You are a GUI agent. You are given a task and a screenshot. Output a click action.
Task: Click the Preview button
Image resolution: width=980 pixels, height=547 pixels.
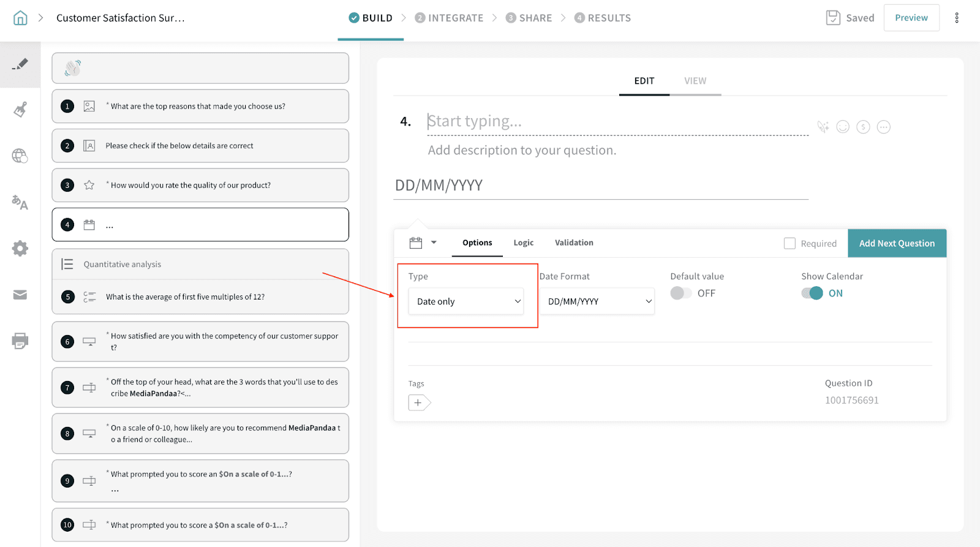[911, 18]
